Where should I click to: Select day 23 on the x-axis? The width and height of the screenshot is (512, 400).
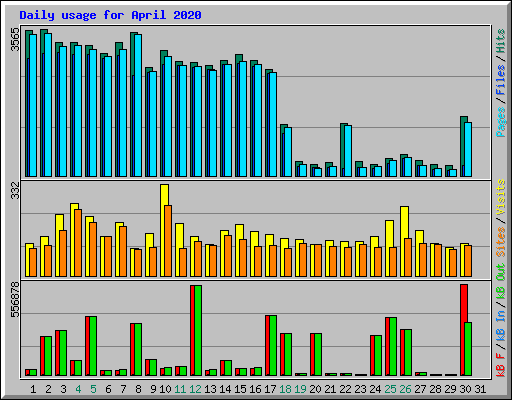[360, 389]
